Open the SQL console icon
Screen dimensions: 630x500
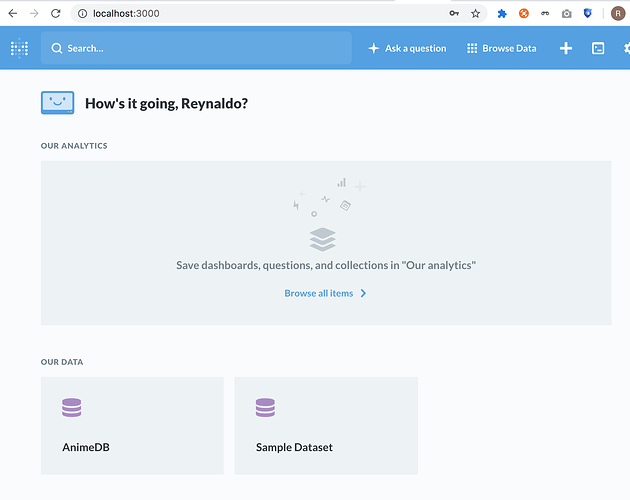pos(598,48)
